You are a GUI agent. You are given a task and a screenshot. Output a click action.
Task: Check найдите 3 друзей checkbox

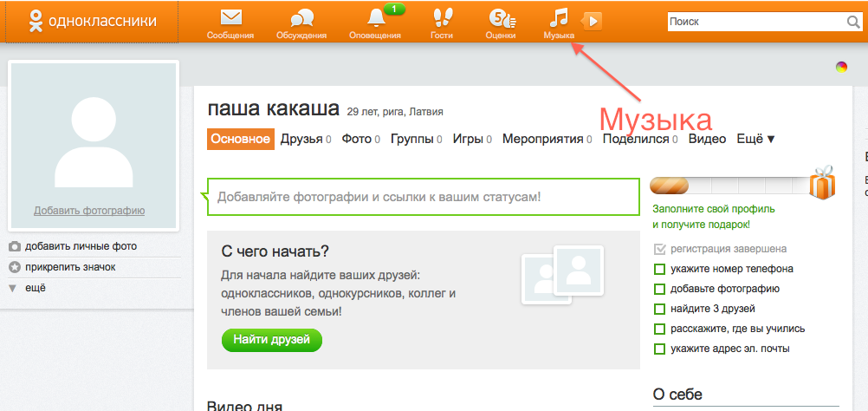(659, 309)
